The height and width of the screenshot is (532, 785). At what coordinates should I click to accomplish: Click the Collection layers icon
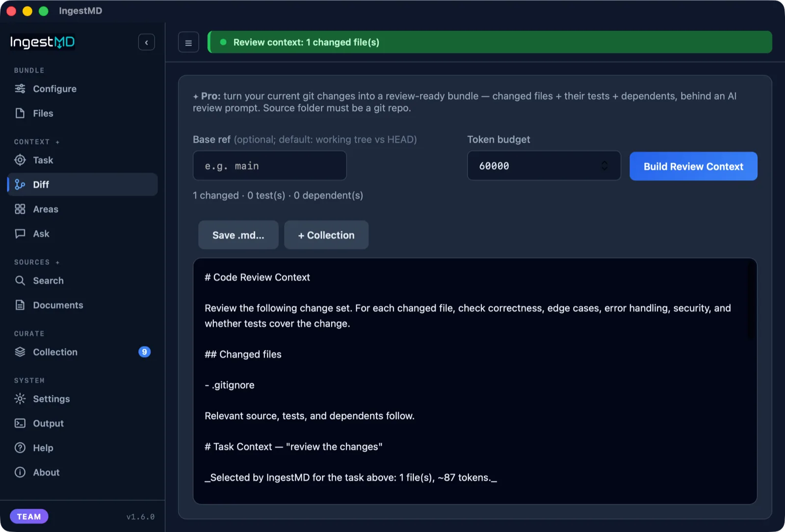point(20,352)
